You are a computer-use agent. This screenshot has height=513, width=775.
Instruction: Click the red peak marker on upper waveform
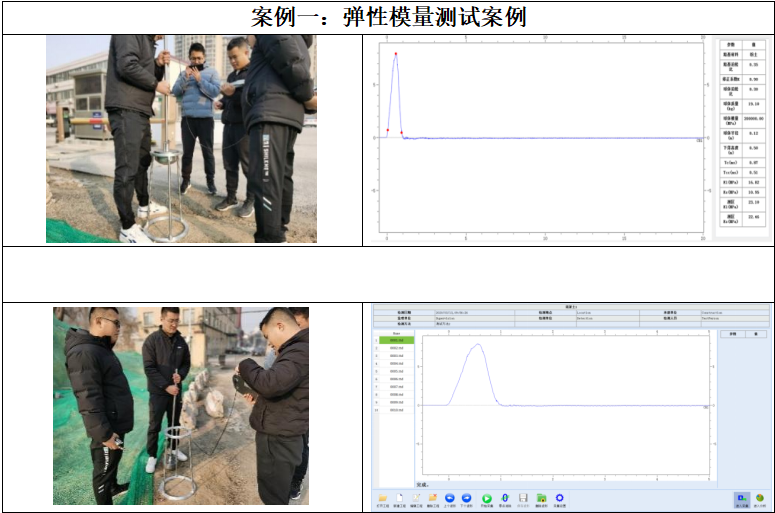click(396, 53)
